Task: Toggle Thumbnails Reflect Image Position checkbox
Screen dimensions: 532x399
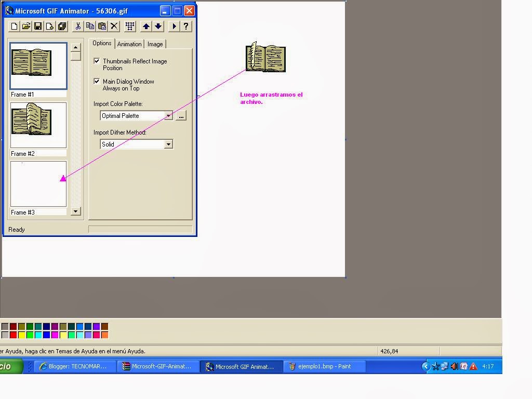Action: [97, 61]
